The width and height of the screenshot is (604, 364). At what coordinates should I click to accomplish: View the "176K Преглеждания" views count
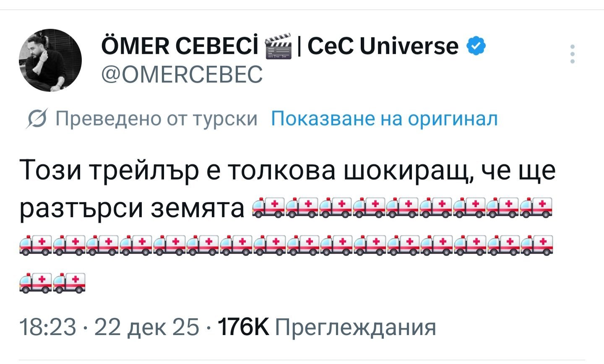click(326, 327)
